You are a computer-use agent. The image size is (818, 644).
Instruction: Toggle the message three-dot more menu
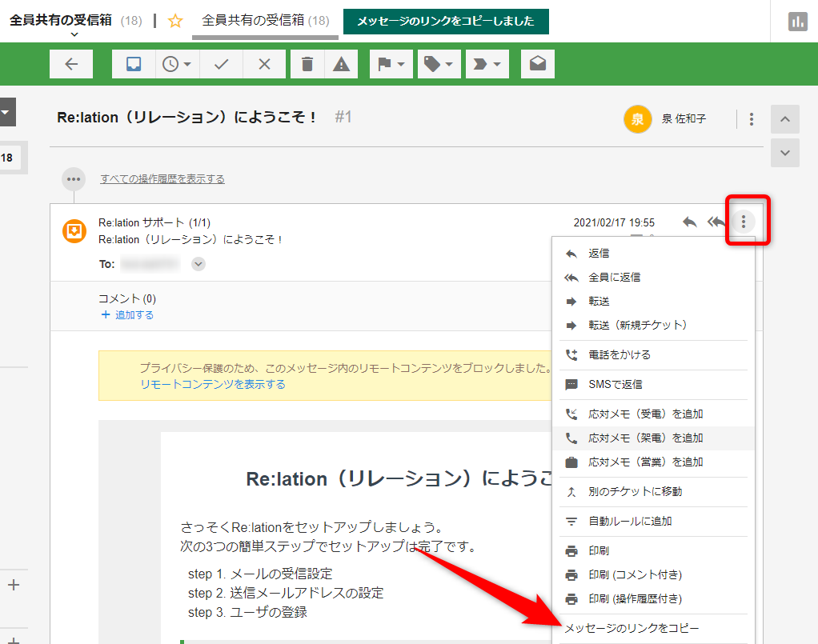point(744,222)
